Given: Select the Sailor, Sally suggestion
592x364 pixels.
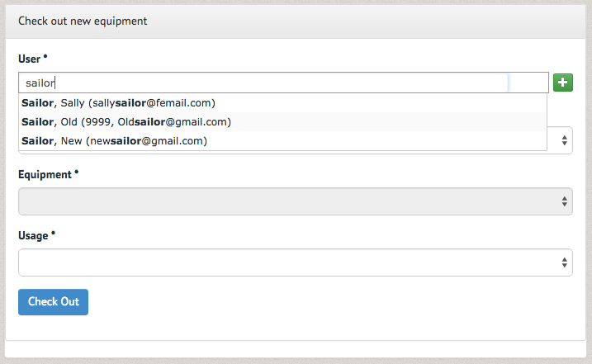Looking at the screenshot, I should point(282,102).
